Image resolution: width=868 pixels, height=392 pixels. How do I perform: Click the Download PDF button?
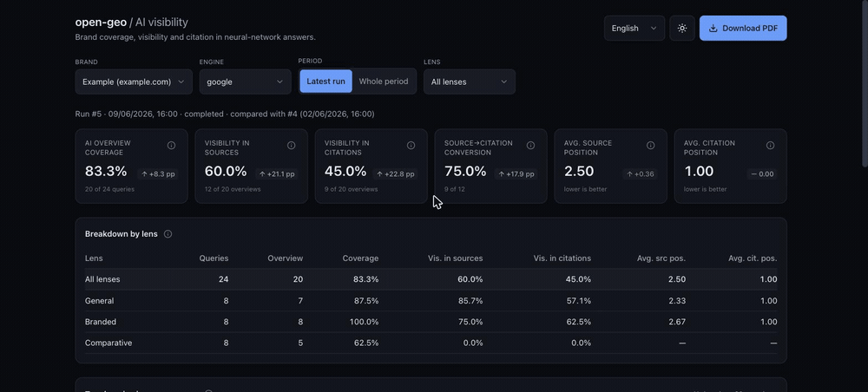743,29
